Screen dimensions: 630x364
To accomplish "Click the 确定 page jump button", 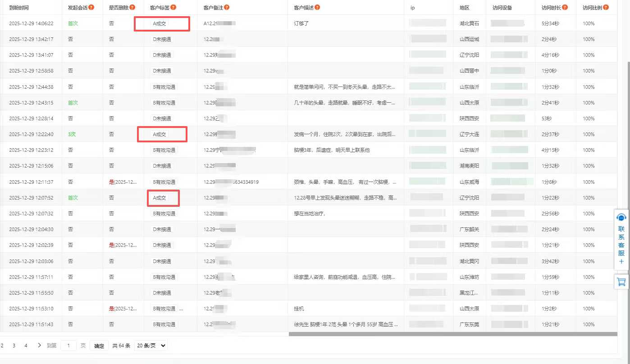I will tap(99, 346).
